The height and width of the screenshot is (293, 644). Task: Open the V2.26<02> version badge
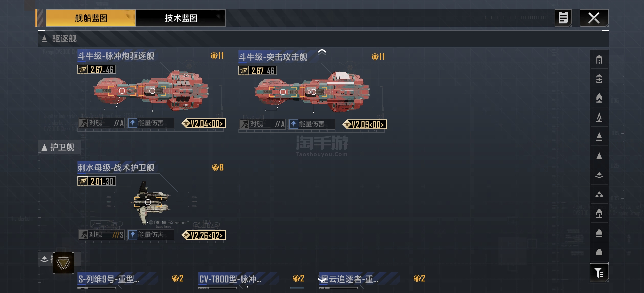[x=203, y=235]
